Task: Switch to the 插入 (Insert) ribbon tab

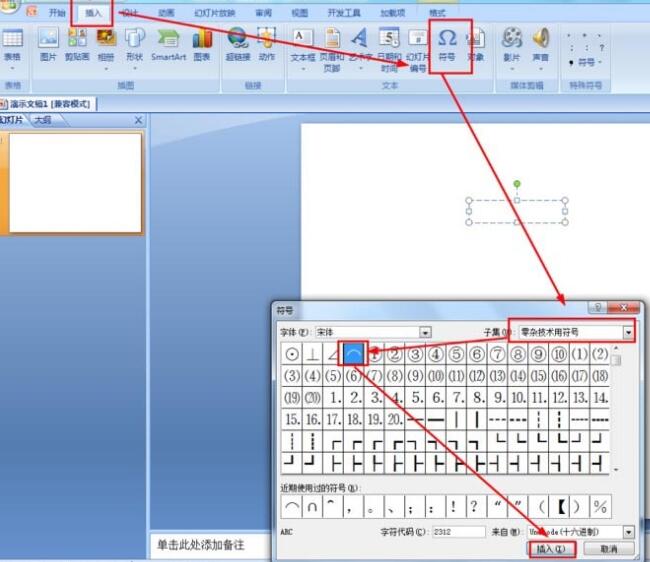Action: [x=93, y=13]
